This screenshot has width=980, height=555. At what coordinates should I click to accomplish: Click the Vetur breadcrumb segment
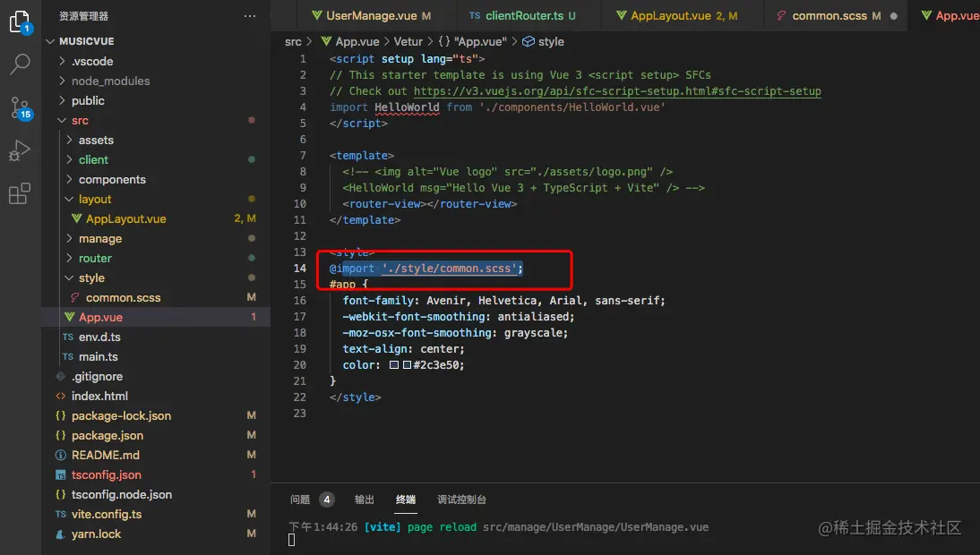click(x=408, y=42)
